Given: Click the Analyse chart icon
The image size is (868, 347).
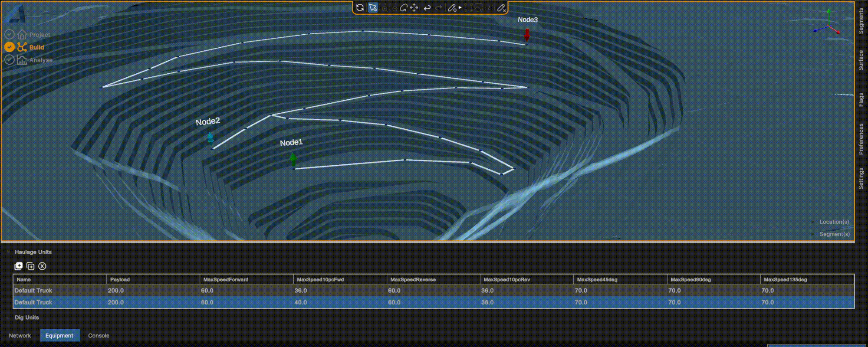Looking at the screenshot, I should [22, 60].
